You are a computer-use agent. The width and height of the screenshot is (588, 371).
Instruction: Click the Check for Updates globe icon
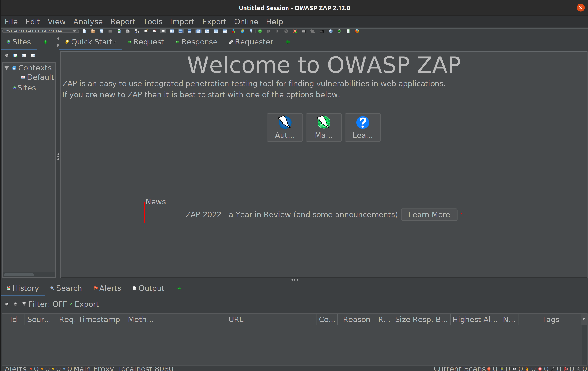(339, 31)
